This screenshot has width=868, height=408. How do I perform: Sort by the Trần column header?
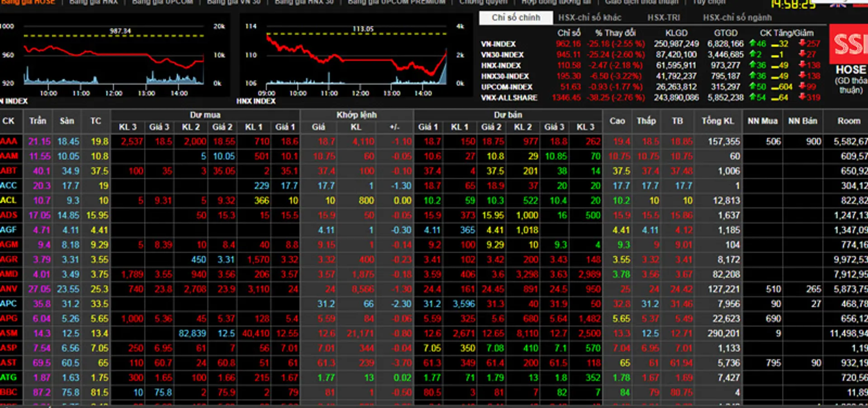pos(38,121)
